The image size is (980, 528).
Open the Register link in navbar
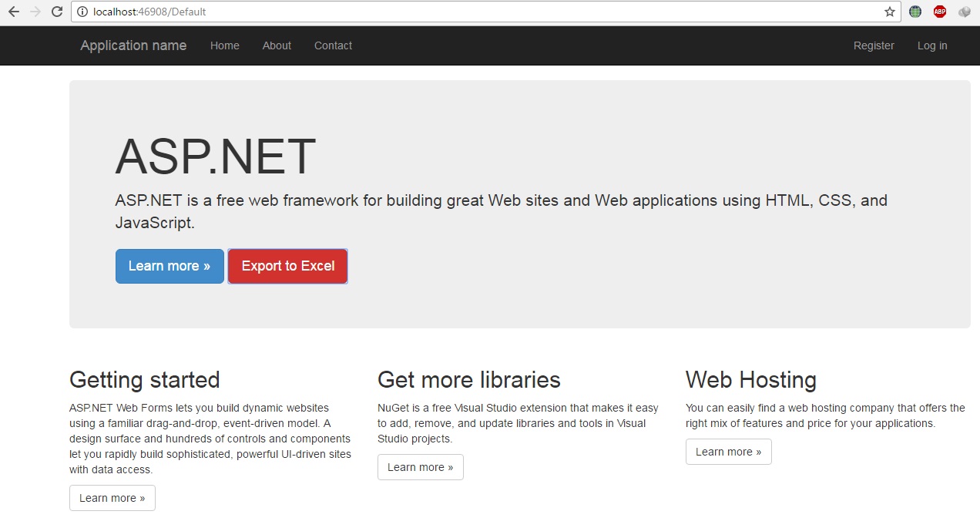click(x=874, y=45)
